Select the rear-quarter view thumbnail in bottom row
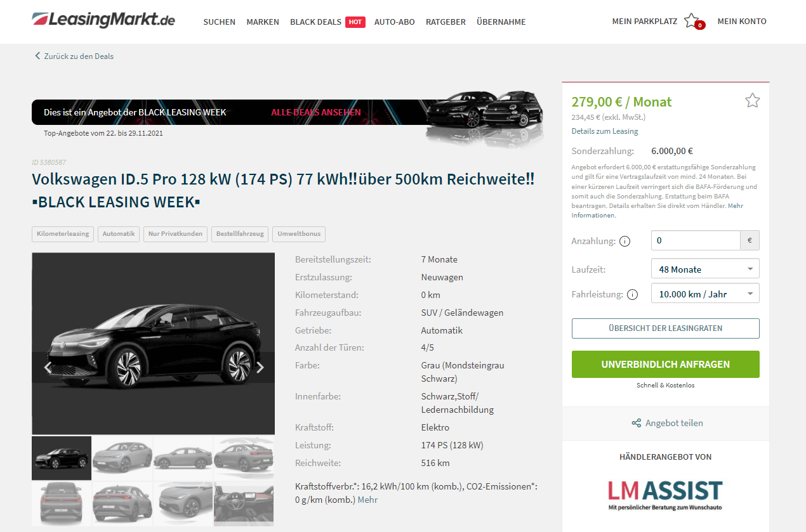 pyautogui.click(x=122, y=503)
